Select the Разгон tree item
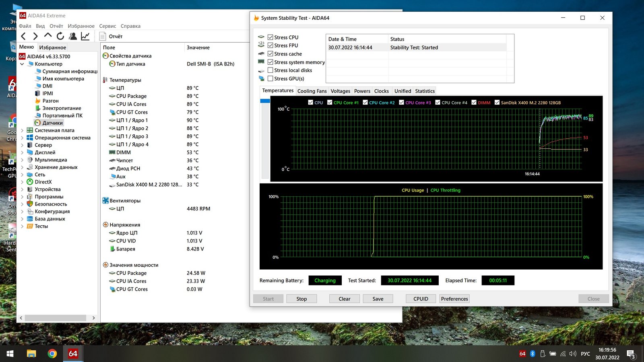Viewport: 644px width, 362px height. 47,101
